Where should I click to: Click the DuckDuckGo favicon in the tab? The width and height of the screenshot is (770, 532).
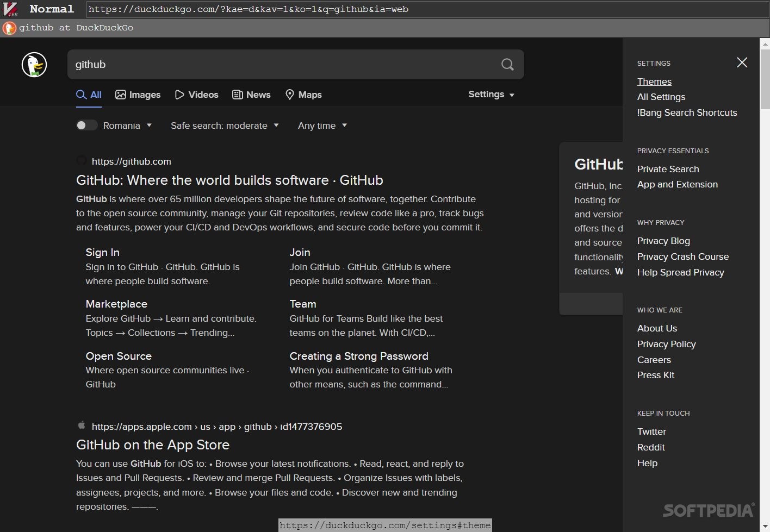[9, 28]
